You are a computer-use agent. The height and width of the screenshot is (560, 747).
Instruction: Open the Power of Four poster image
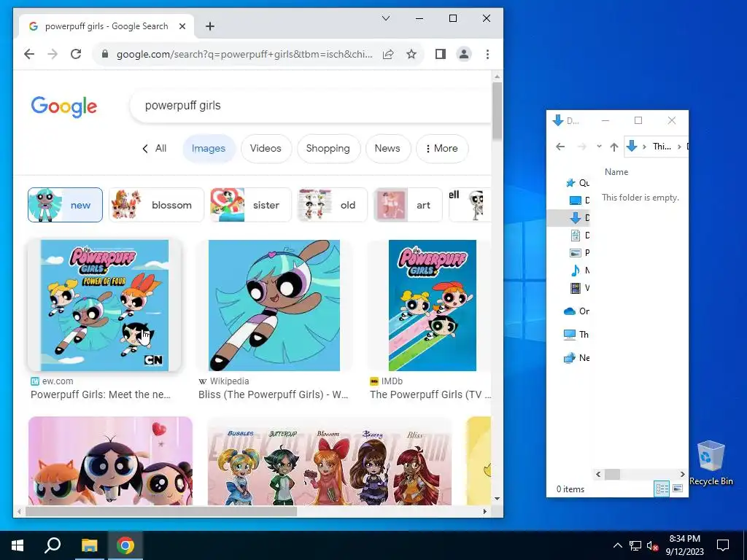pyautogui.click(x=104, y=306)
